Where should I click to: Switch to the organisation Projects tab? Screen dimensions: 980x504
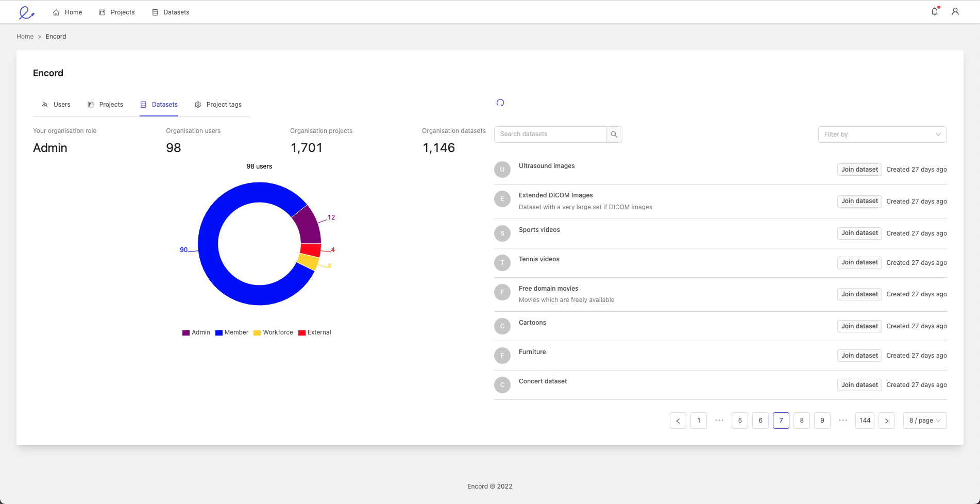click(105, 105)
